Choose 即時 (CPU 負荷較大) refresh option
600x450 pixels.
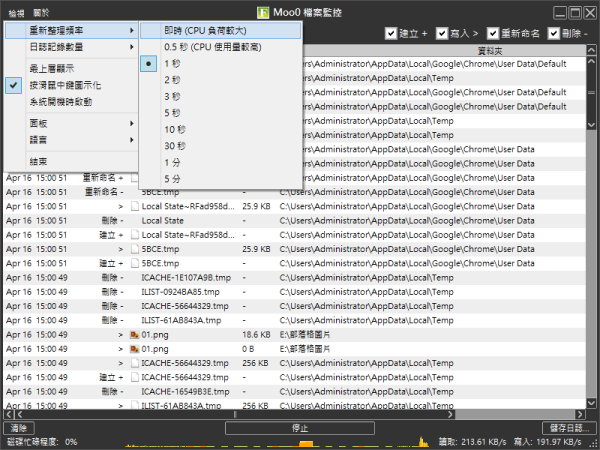218,30
